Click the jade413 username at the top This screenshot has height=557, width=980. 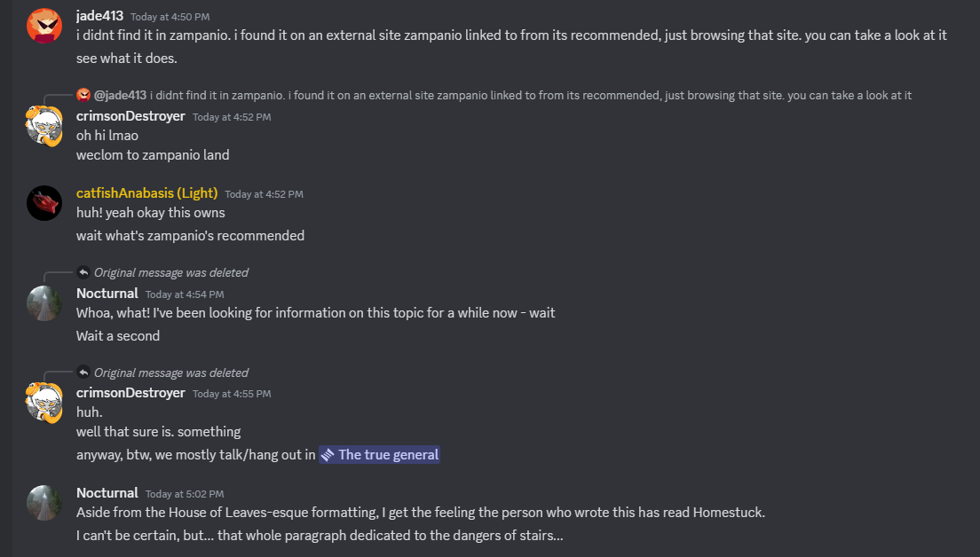pyautogui.click(x=99, y=16)
